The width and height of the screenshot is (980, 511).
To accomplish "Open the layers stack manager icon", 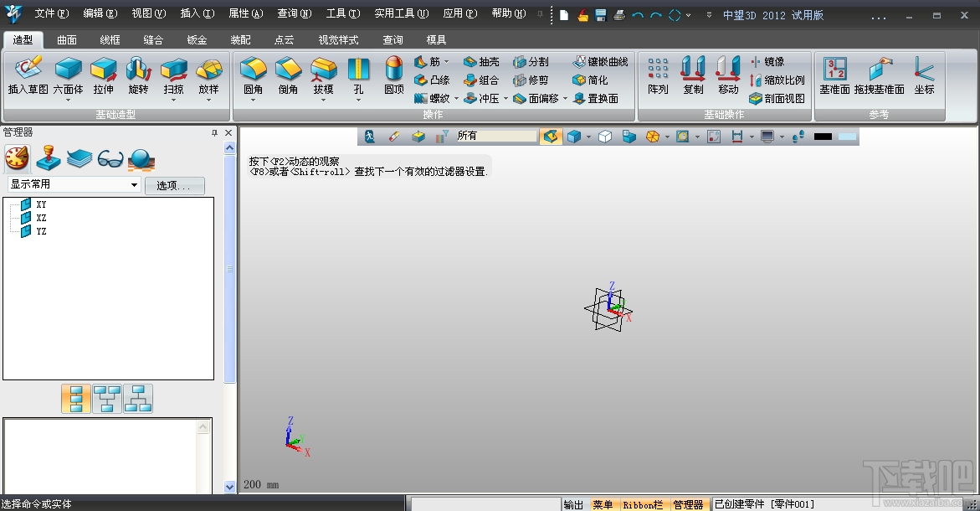I will coord(80,157).
